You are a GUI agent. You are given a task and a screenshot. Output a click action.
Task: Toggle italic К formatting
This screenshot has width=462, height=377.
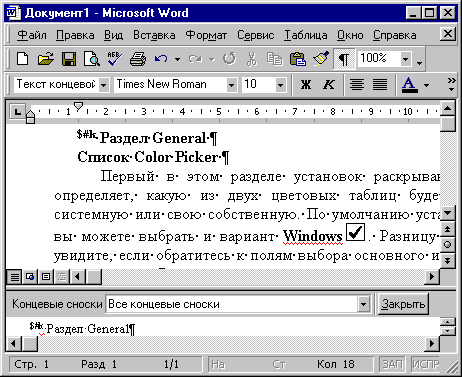point(329,84)
